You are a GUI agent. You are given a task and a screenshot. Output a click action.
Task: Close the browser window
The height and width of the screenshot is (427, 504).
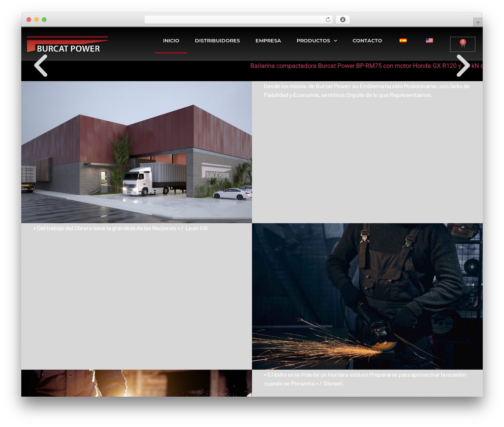click(x=29, y=20)
